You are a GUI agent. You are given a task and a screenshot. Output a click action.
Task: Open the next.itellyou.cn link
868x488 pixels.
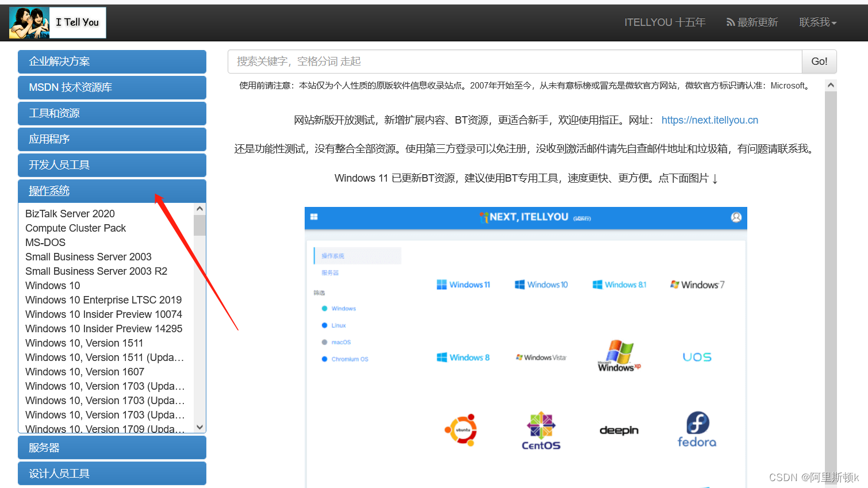[710, 120]
